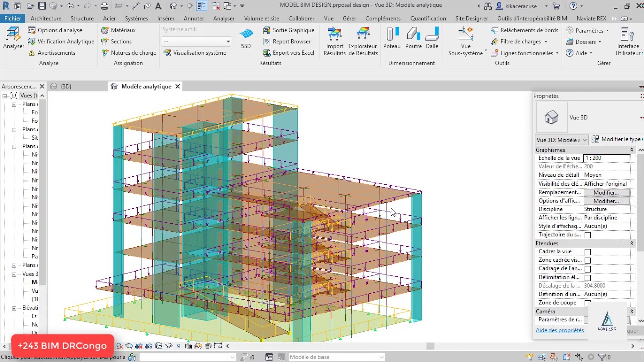Click the Open folder icon
This screenshot has width=644, height=362.
(31, 6)
